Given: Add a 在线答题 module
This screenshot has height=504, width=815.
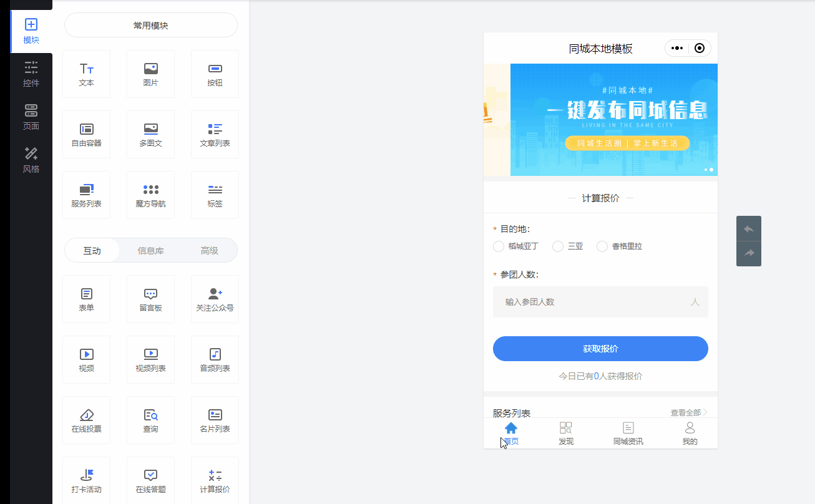Looking at the screenshot, I should tap(150, 481).
